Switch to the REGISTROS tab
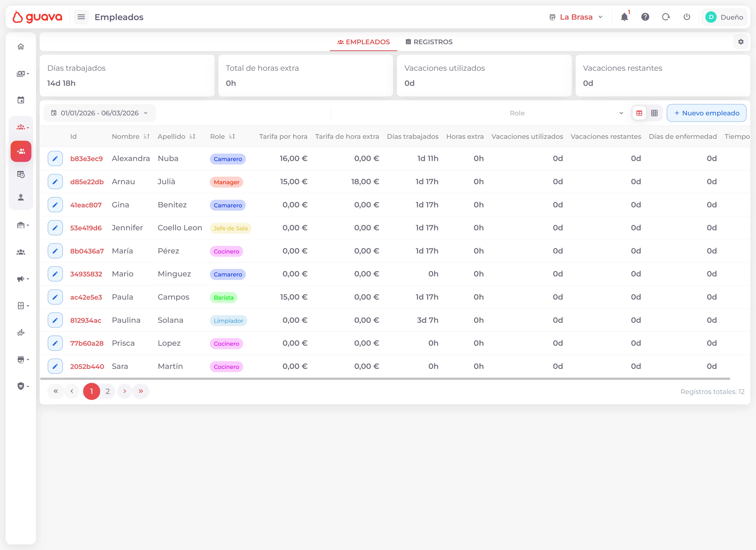The height and width of the screenshot is (550, 756). (429, 42)
